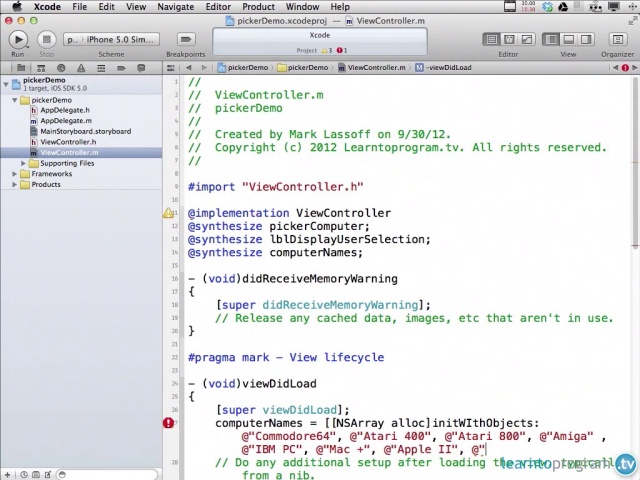
Task: Jump to the next issue arrow
Action: [x=634, y=68]
